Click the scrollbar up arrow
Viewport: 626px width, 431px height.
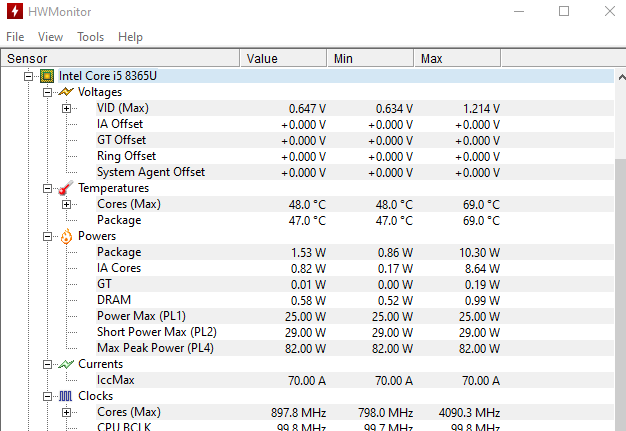622,77
